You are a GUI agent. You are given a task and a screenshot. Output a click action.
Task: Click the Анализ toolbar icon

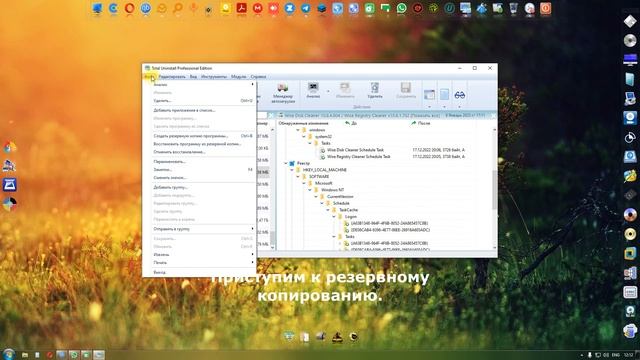click(x=313, y=91)
